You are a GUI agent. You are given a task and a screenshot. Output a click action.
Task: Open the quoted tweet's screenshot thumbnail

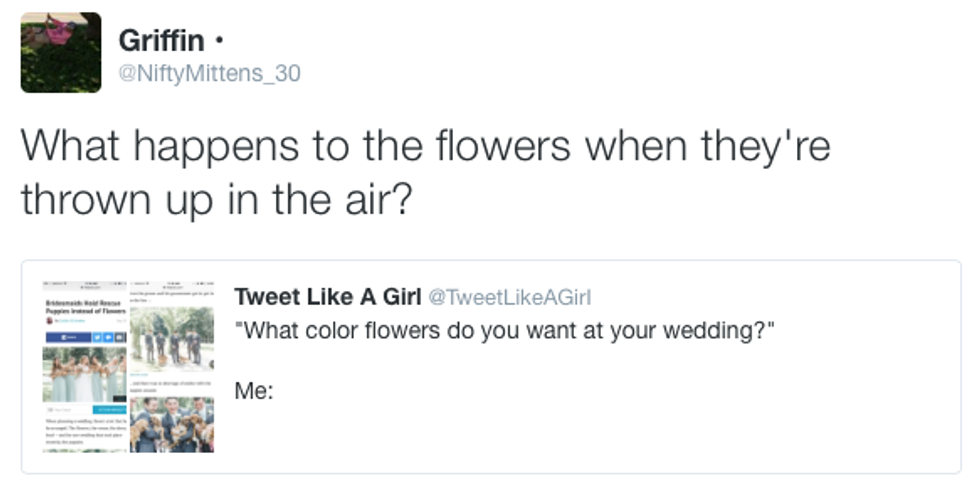point(128,367)
